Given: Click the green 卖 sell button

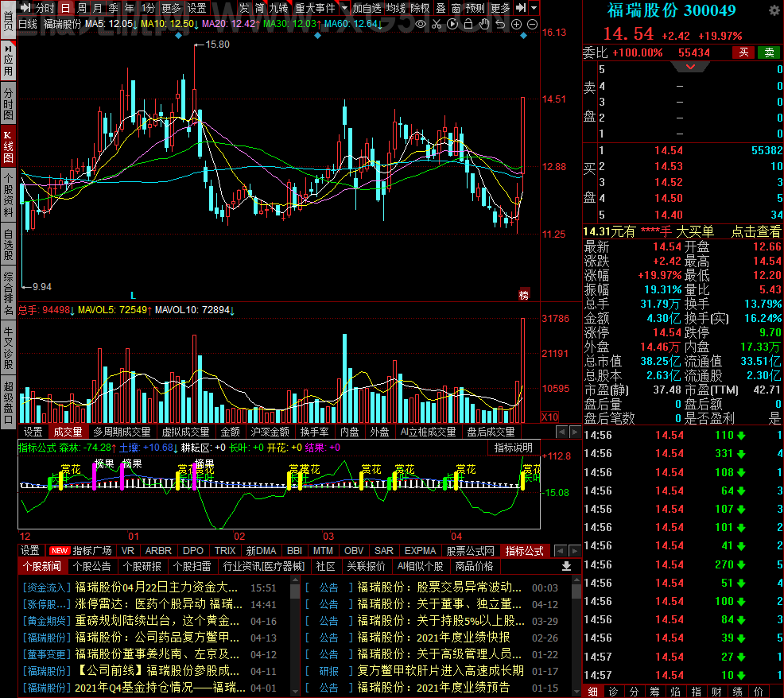Looking at the screenshot, I should point(770,52).
